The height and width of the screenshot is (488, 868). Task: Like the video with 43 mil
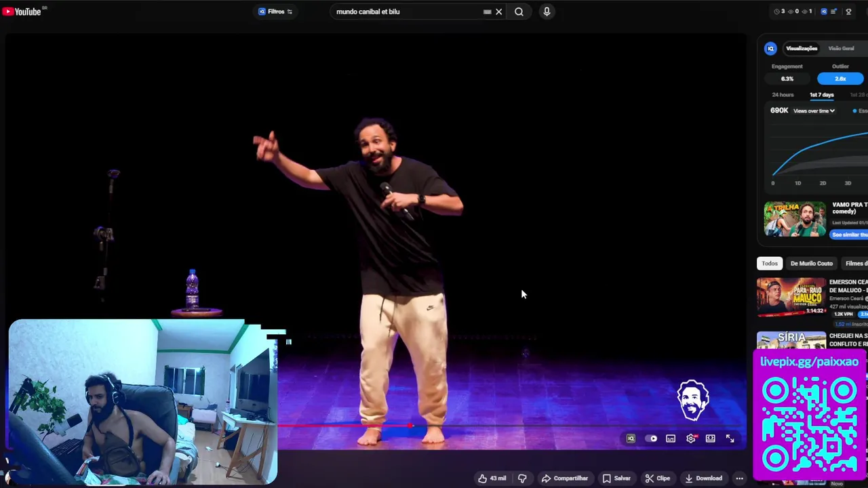pos(492,479)
